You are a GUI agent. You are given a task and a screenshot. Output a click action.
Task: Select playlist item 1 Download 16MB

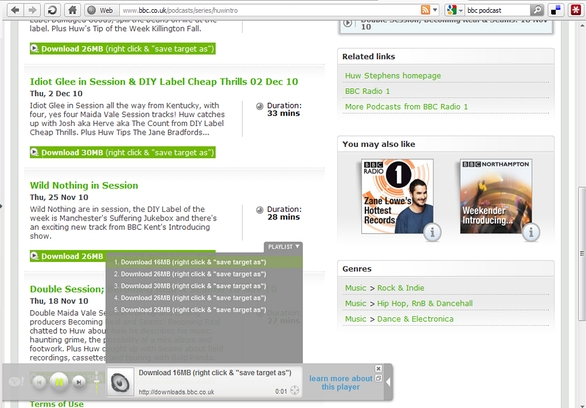204,262
